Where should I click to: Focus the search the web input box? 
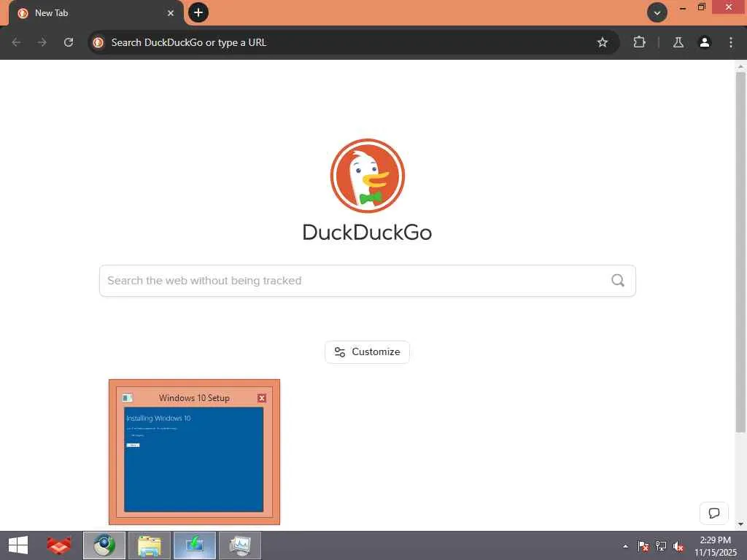point(368,281)
